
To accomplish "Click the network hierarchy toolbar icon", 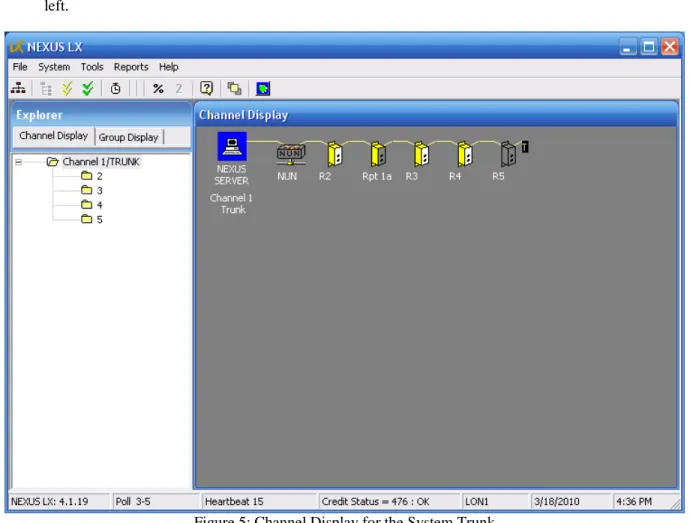I will 18,88.
